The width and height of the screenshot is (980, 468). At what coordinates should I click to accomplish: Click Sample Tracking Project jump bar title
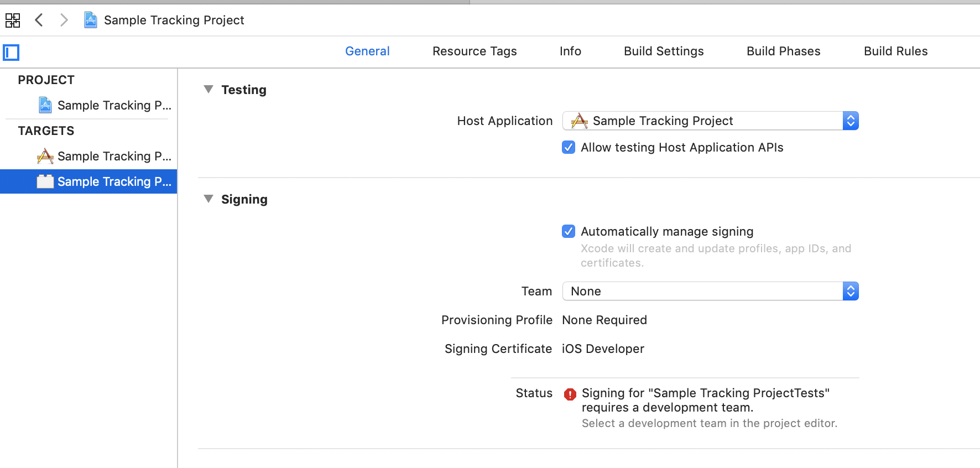174,20
